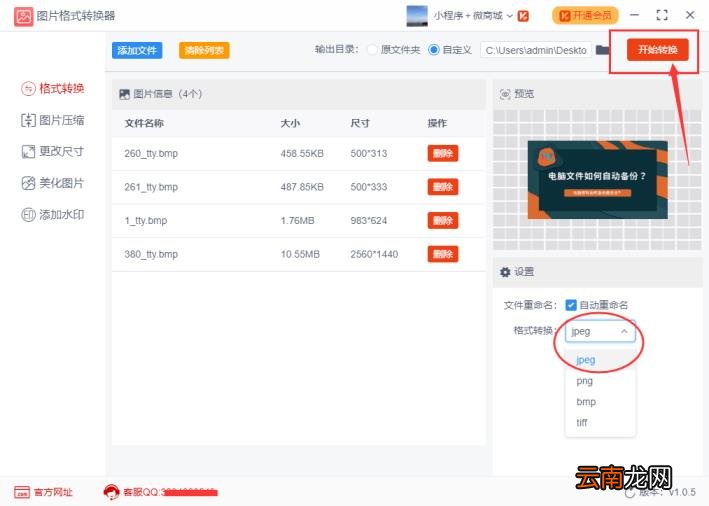Click the 更改尺寸 resize icon

(x=28, y=151)
